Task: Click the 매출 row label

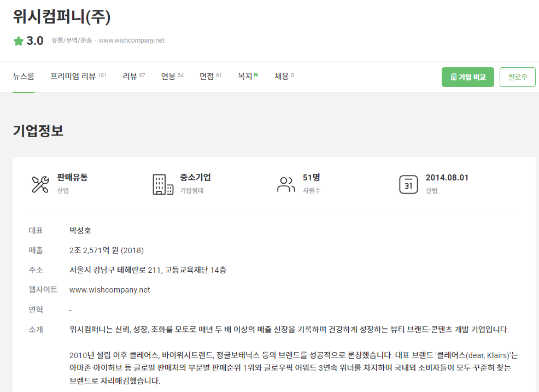Action: 36,250
